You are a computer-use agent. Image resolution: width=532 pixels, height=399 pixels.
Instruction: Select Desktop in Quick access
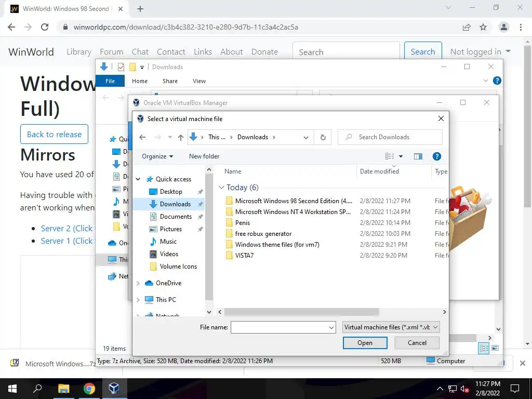click(x=170, y=192)
